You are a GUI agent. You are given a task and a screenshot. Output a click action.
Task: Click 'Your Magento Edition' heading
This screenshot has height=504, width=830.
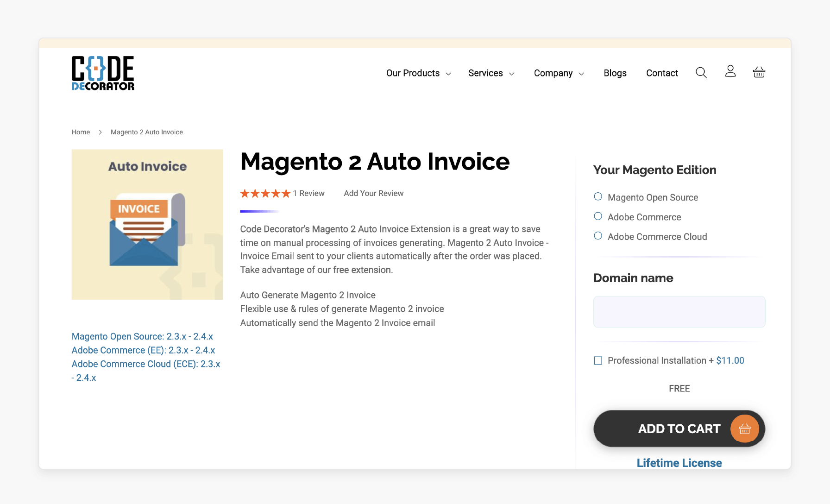click(654, 170)
